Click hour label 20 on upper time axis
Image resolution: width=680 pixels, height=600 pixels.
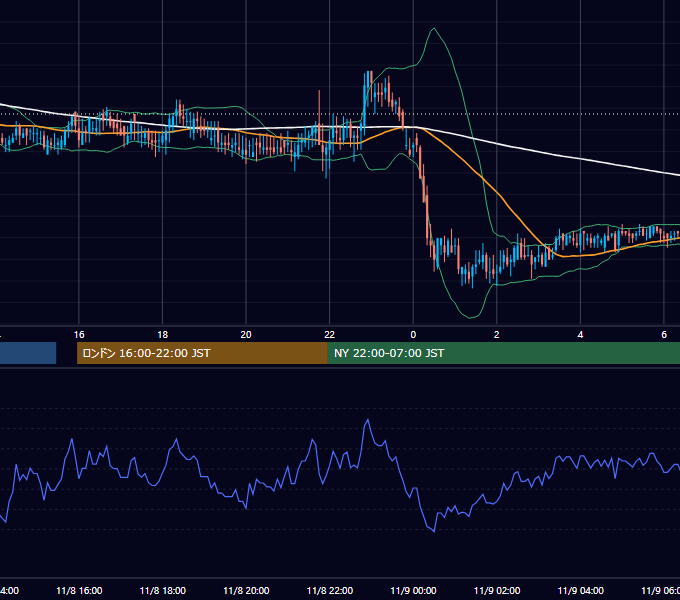(246, 335)
